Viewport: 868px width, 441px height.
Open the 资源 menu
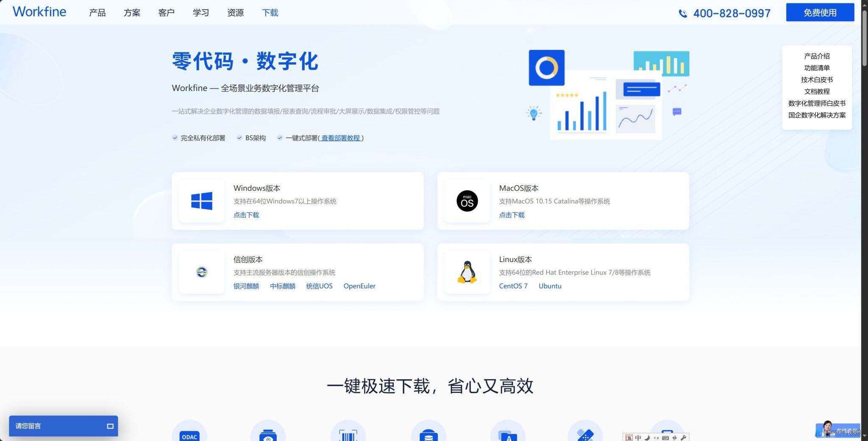click(x=235, y=13)
